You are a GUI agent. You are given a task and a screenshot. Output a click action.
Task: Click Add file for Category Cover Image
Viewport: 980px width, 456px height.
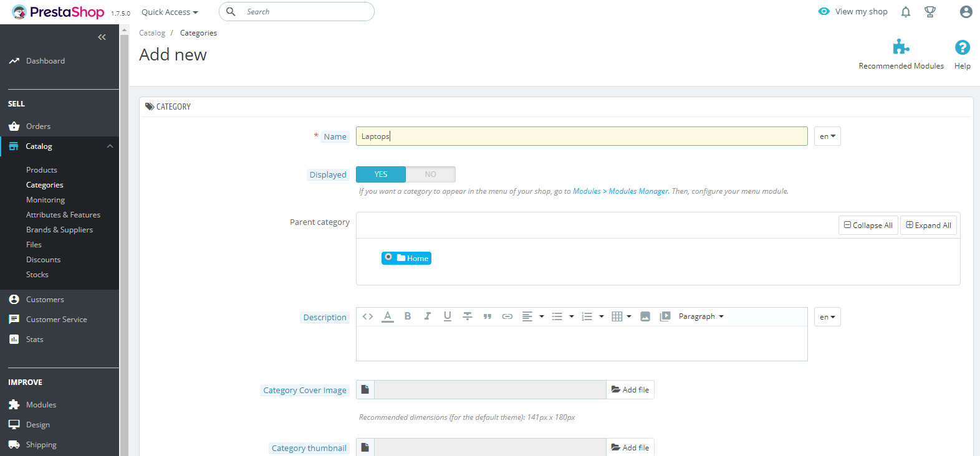630,390
